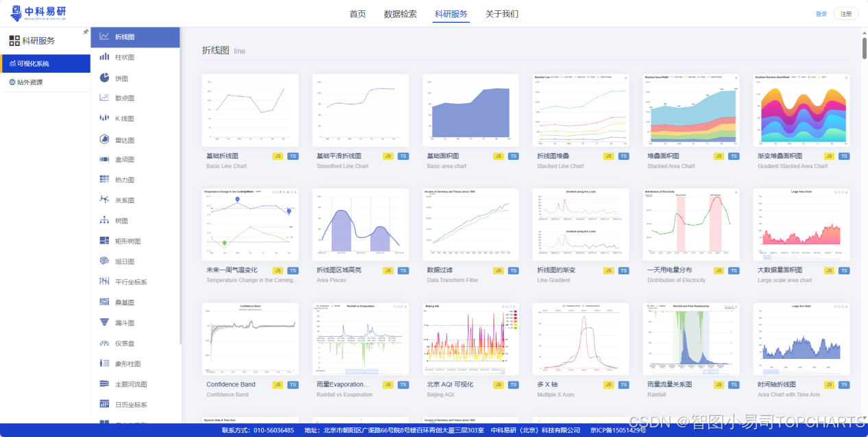
Task: Click the pin icon in the left panel
Action: tap(86, 32)
